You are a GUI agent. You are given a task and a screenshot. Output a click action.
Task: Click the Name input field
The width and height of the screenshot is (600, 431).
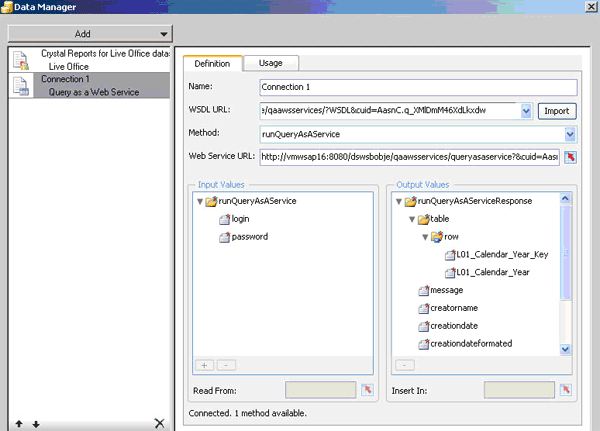(417, 87)
